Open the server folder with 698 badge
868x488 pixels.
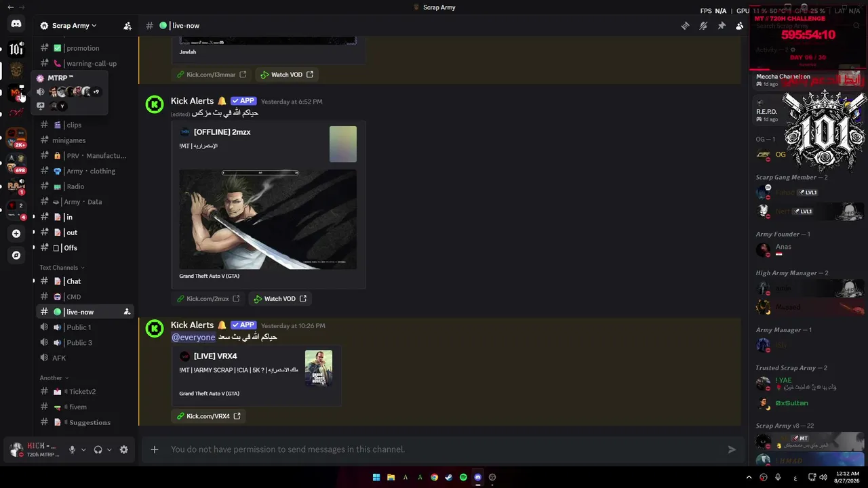click(x=16, y=163)
